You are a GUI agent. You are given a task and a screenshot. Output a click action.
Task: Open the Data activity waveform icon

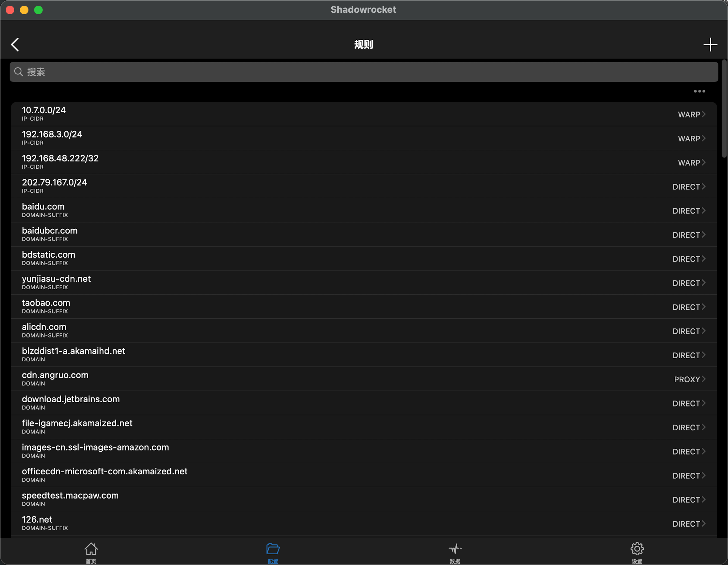point(455,549)
